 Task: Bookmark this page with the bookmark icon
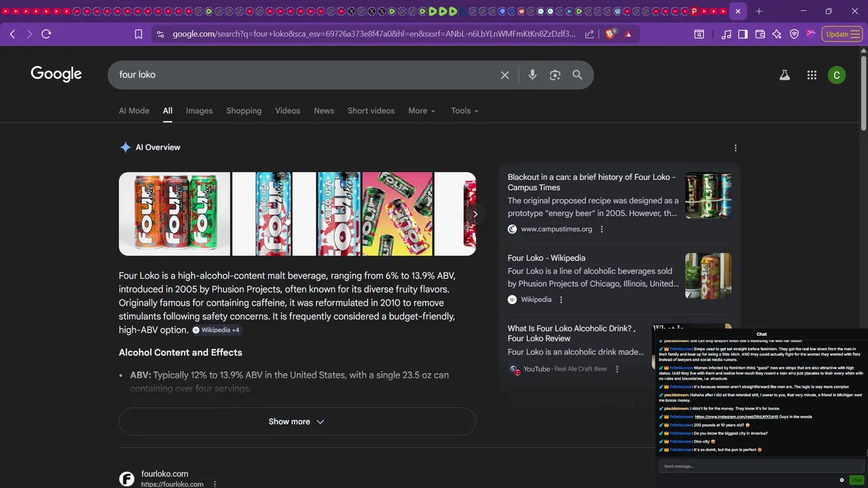click(x=138, y=34)
